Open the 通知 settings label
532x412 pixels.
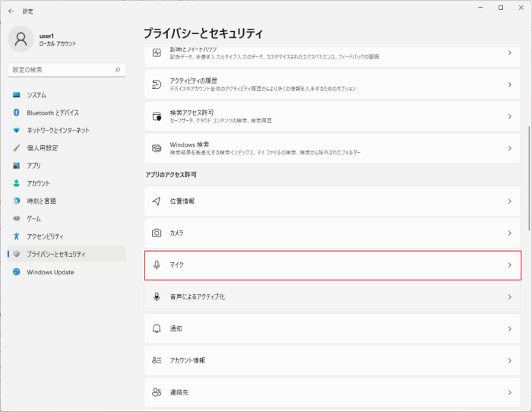(x=176, y=329)
